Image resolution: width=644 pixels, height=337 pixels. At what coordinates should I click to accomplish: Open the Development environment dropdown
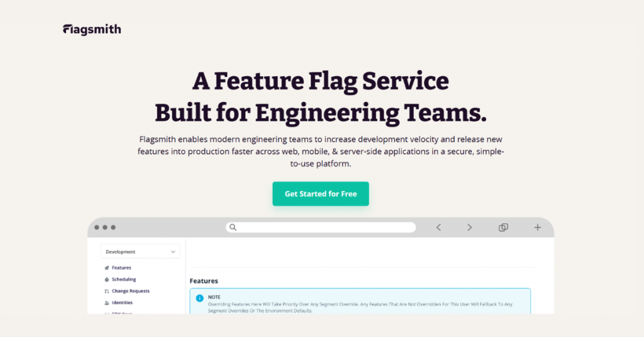click(x=140, y=251)
